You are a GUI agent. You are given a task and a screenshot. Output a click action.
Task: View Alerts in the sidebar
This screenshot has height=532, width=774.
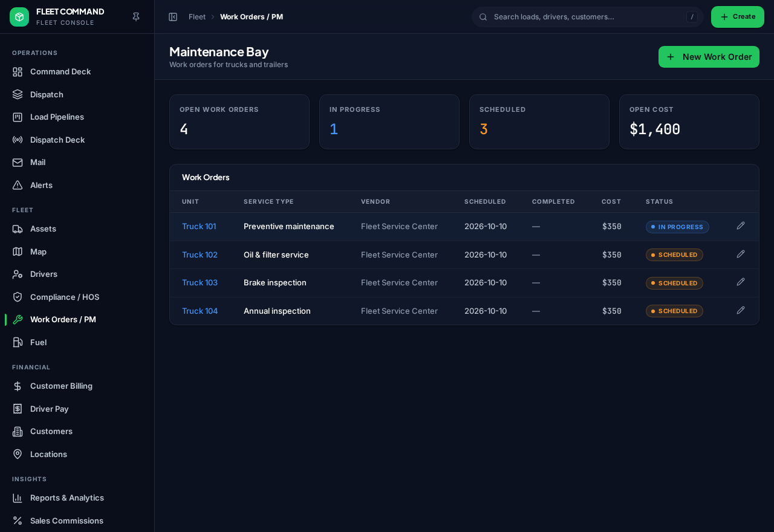coord(77,185)
